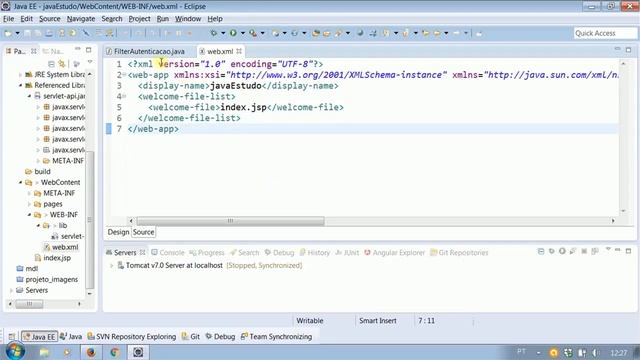Collapse the Referenced Libraries node
The height and width of the screenshot is (360, 640).
[x=20, y=85]
